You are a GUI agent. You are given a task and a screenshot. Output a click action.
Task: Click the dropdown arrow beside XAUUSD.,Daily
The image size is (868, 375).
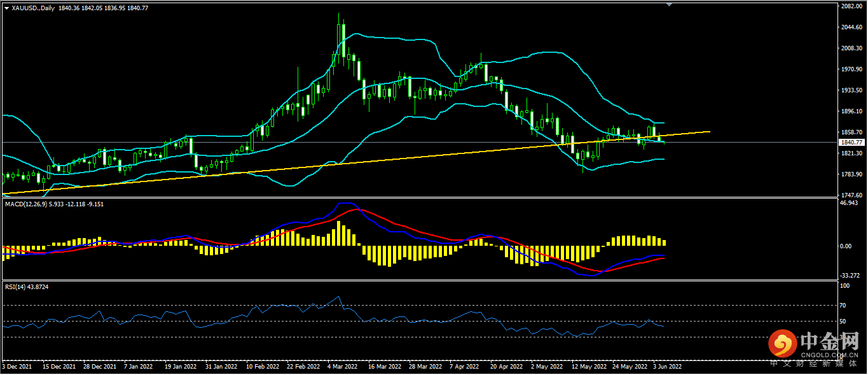tap(7, 8)
